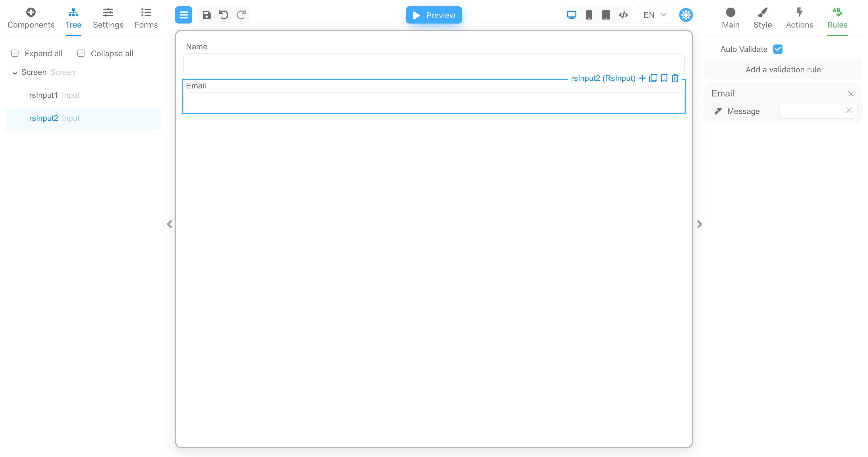
Task: Switch to tablet view icon
Action: (606, 15)
